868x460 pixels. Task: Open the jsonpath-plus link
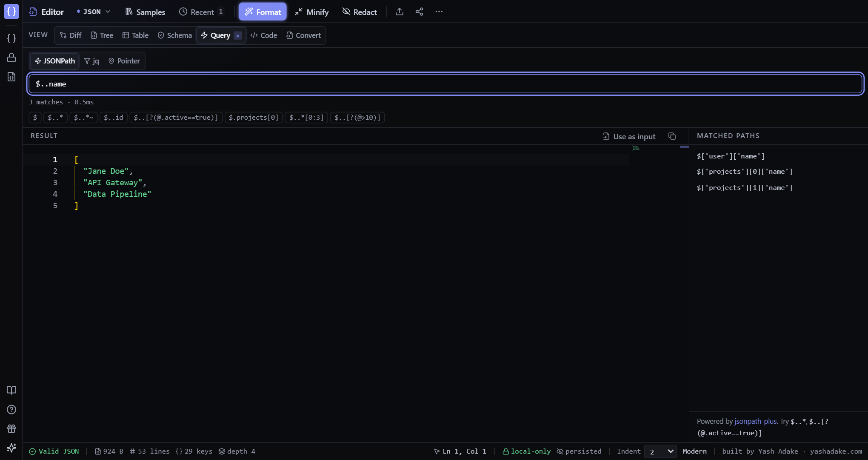(756, 421)
